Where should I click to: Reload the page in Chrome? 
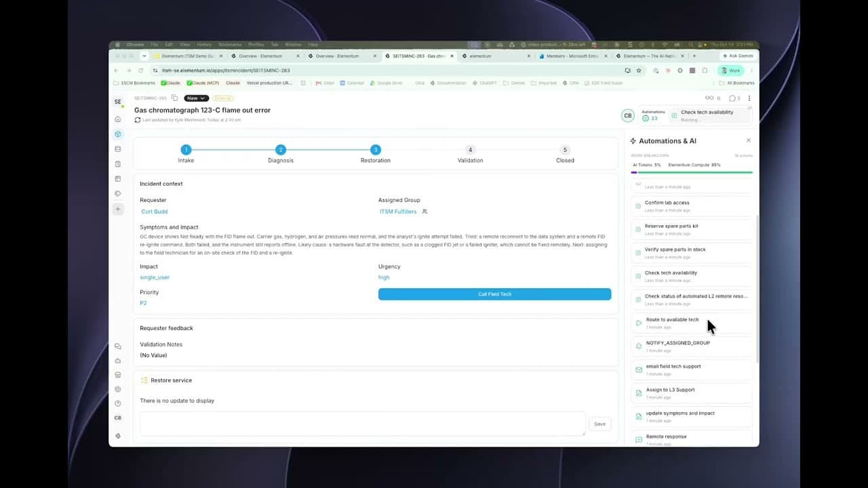[140, 70]
